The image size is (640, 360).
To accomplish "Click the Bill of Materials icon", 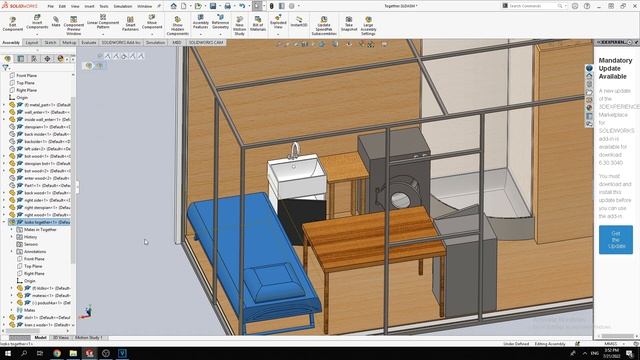I will (x=258, y=19).
